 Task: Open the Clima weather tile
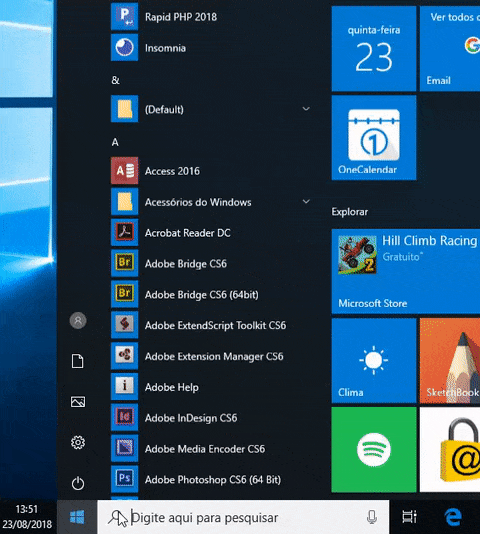[374, 360]
